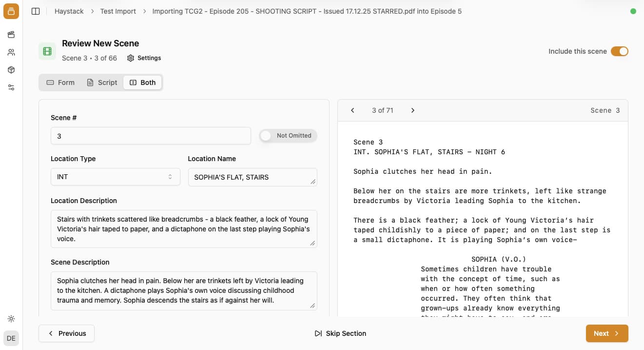Open the box assets sidebar icon

click(11, 70)
